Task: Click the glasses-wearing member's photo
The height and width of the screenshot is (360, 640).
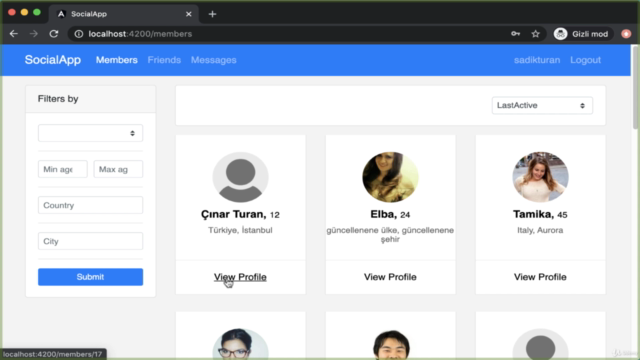Action: [240, 344]
